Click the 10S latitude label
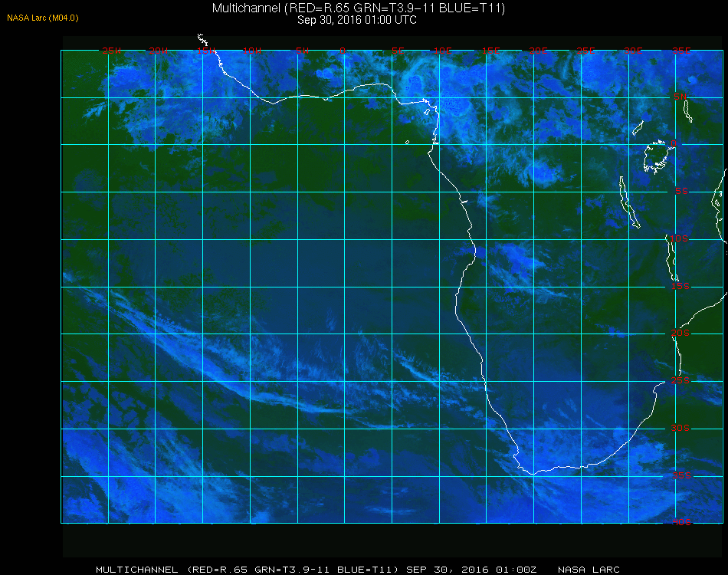The height and width of the screenshot is (575, 728). 679,238
